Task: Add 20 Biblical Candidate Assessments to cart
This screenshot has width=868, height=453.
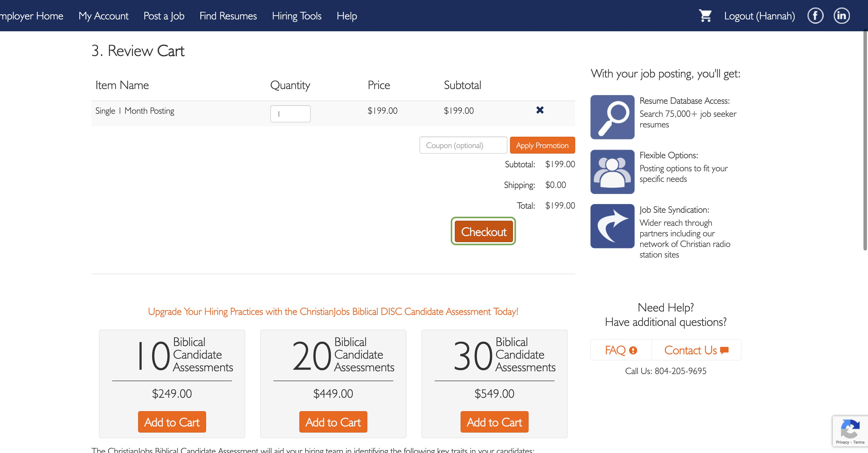Action: point(333,422)
